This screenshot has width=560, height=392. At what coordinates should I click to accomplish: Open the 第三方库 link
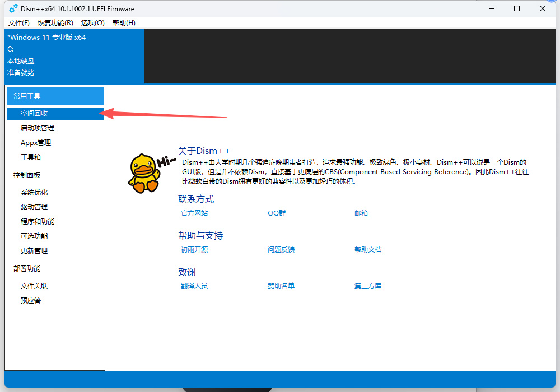pyautogui.click(x=368, y=286)
